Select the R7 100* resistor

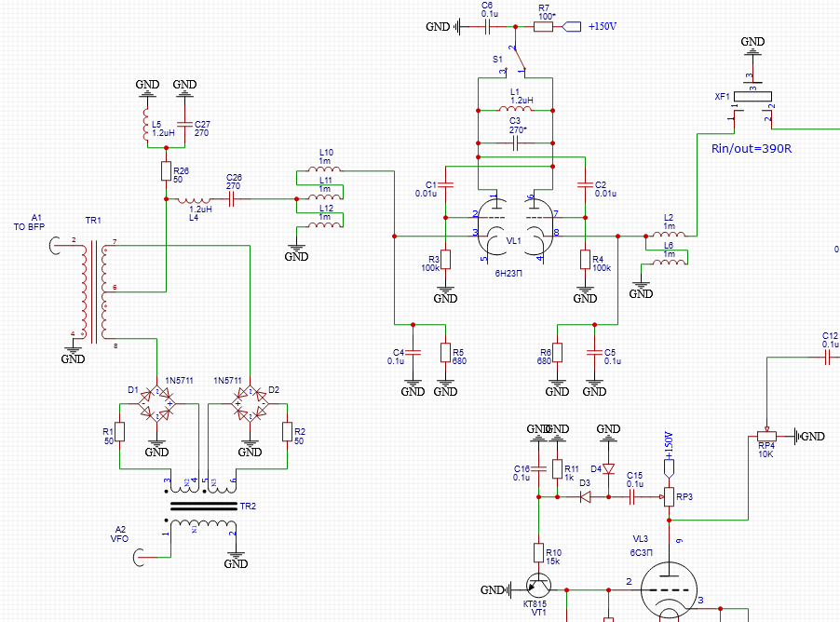(x=543, y=27)
